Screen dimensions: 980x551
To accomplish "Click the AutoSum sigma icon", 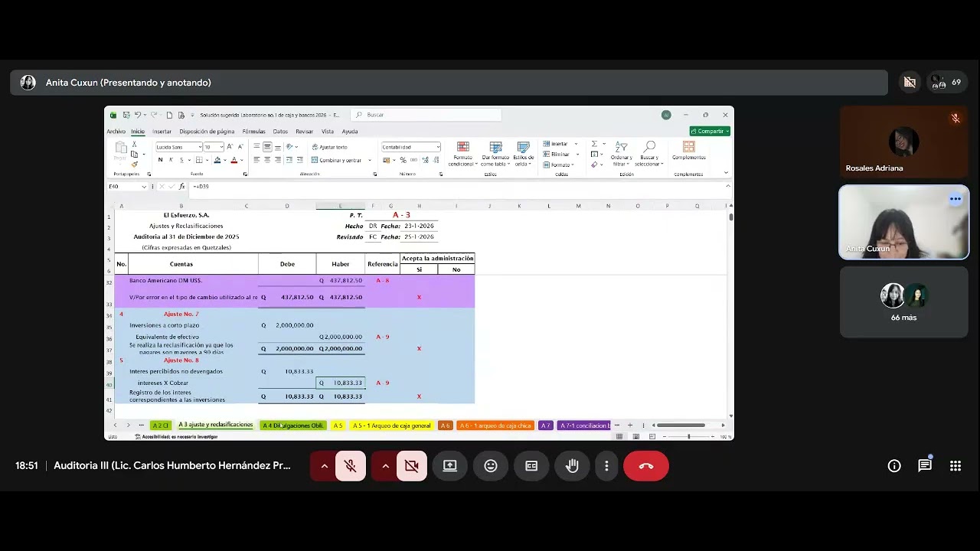I will 594,144.
